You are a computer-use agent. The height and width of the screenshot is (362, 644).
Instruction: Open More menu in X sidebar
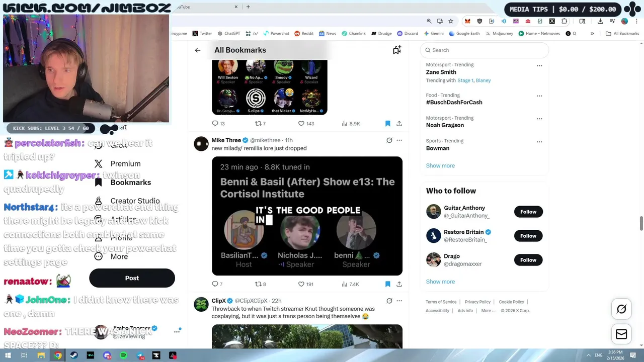tap(112, 256)
